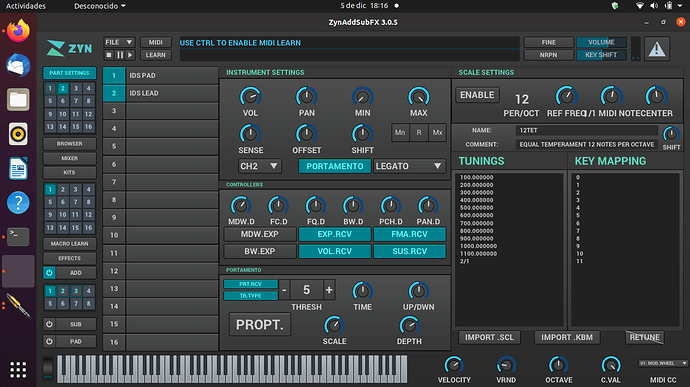The height and width of the screenshot is (387, 690).
Task: Adjust the master VOLUME slider
Action: tap(602, 42)
